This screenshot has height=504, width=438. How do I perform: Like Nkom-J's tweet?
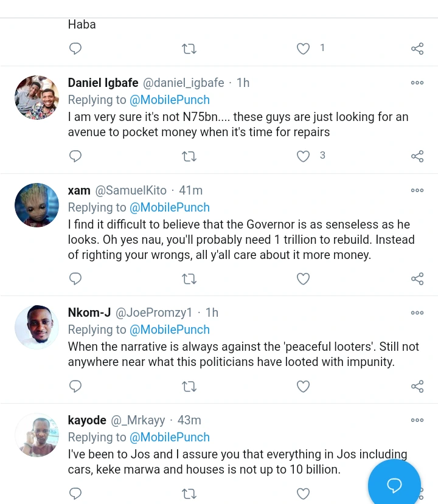[x=303, y=386]
